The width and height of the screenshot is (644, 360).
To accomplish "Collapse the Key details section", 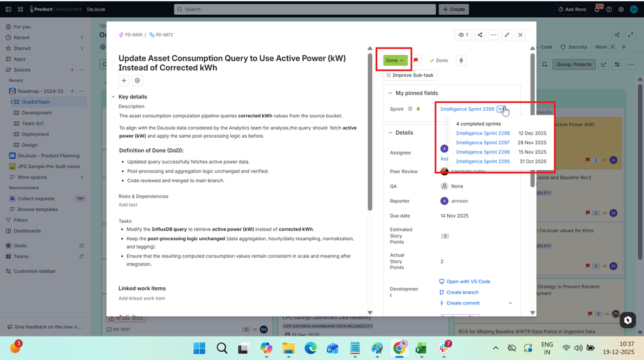I will point(113,97).
